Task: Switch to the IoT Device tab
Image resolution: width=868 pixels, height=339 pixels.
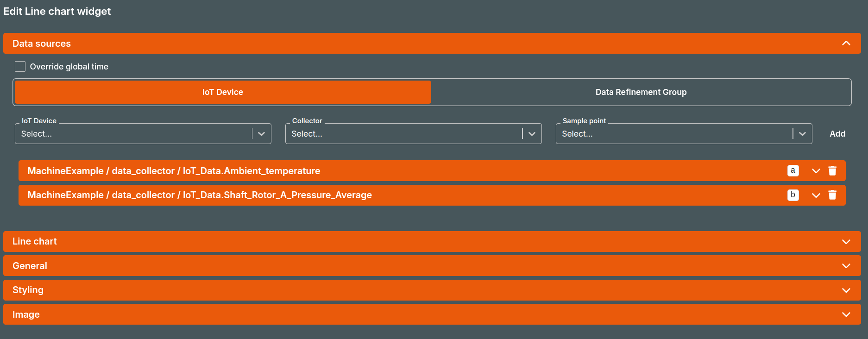Action: (223, 92)
